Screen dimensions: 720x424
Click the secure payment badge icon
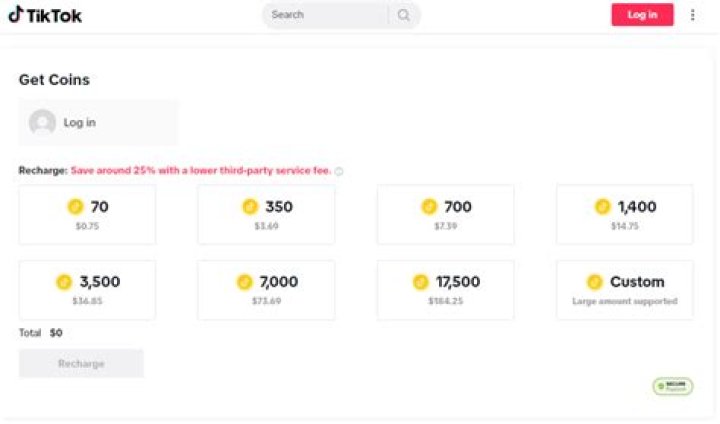(x=672, y=386)
